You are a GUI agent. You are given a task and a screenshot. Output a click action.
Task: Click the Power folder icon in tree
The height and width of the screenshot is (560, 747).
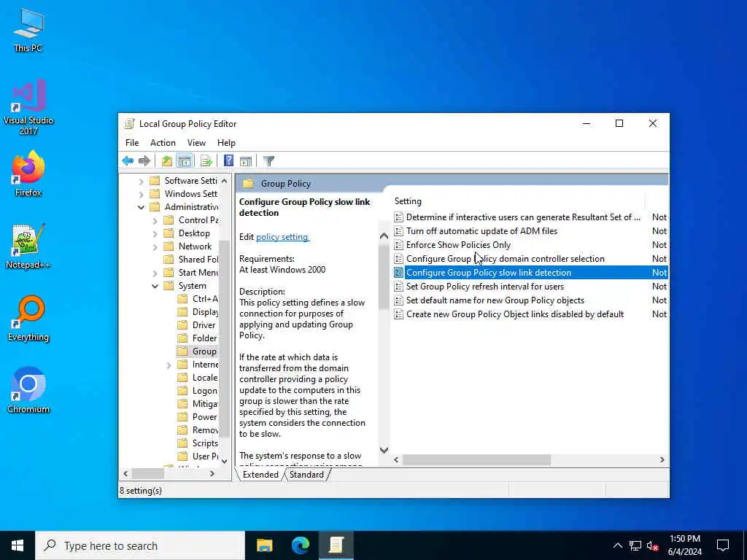[x=182, y=417]
